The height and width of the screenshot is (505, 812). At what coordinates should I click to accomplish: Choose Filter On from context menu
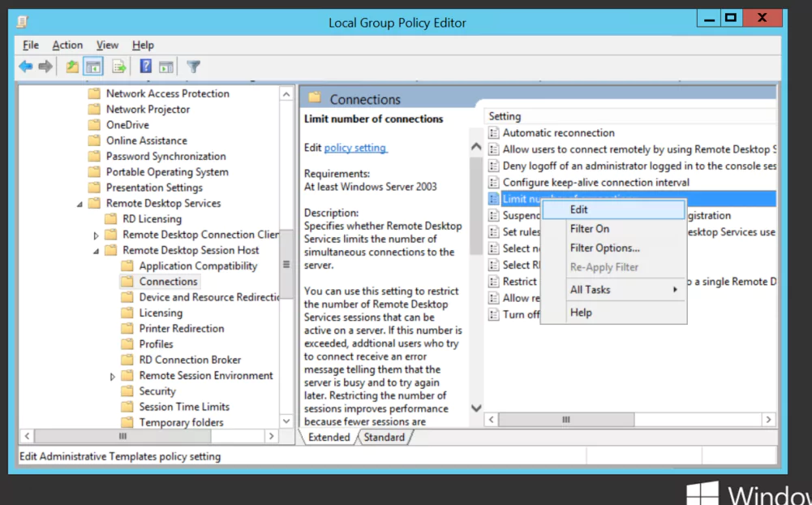[x=613, y=229]
